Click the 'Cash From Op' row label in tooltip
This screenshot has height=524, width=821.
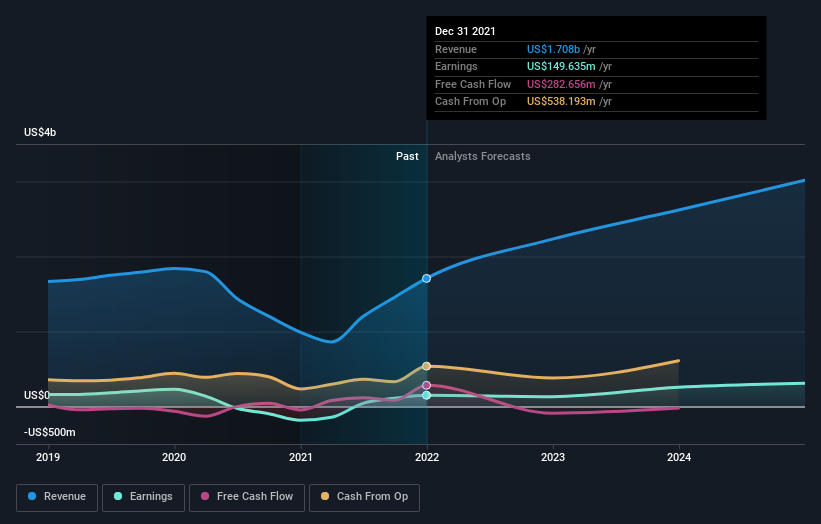click(x=470, y=102)
